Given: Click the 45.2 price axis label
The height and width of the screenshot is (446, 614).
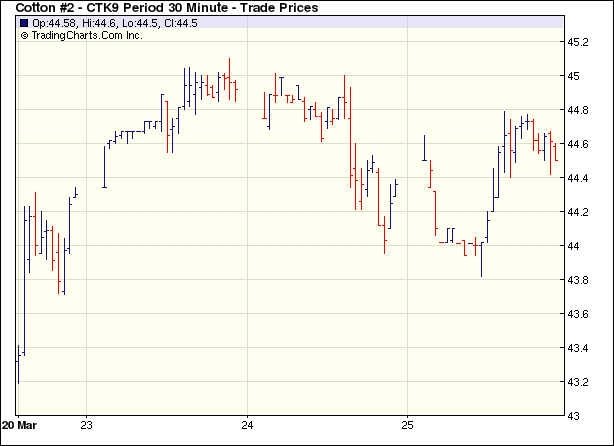Looking at the screenshot, I should 579,42.
